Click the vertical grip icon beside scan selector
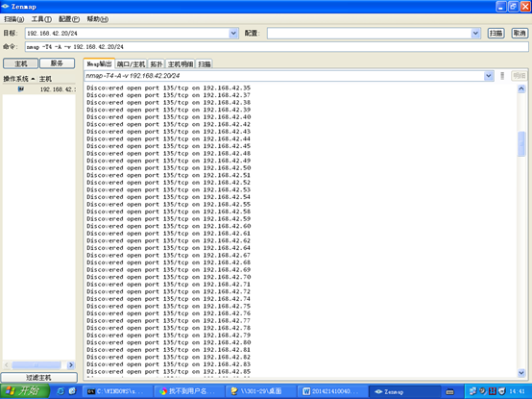 tap(502, 75)
